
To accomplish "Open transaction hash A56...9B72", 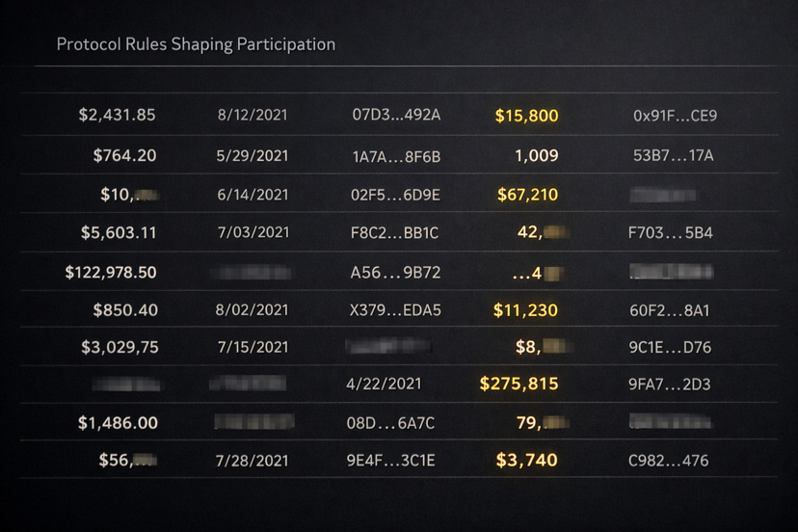I will [x=395, y=273].
